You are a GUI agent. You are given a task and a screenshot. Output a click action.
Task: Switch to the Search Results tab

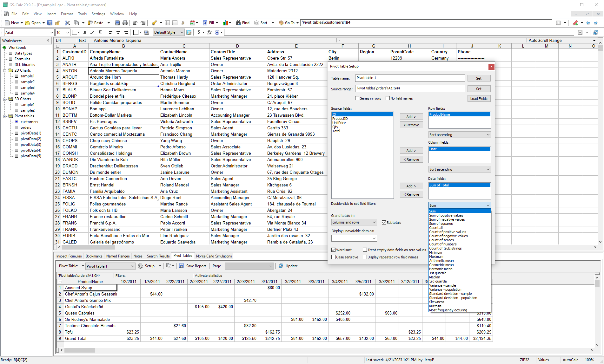(x=158, y=256)
